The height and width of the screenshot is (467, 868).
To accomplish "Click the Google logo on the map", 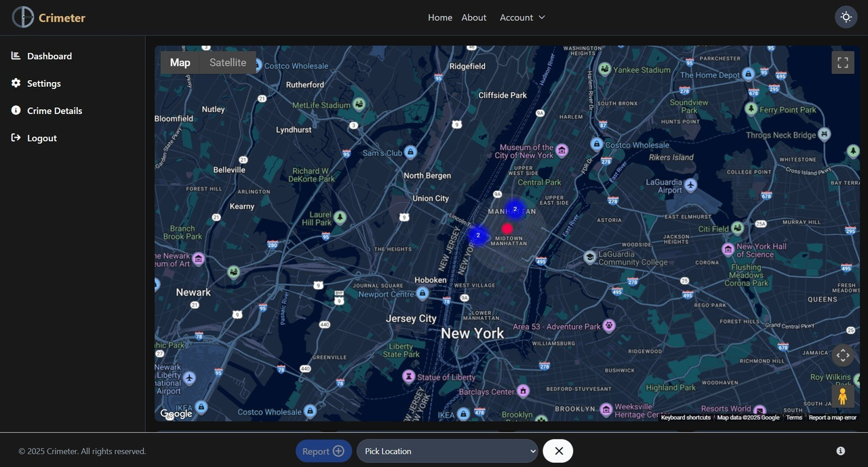I will 176,413.
